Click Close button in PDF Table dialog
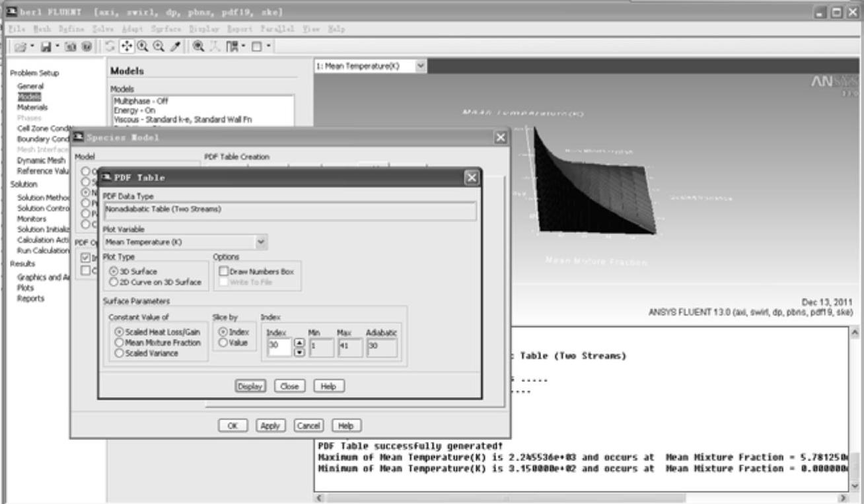This screenshot has height=504, width=864. coord(289,386)
